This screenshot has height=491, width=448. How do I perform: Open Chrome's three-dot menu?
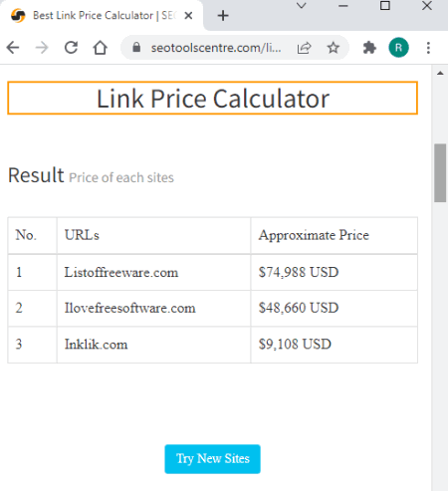pyautogui.click(x=428, y=48)
